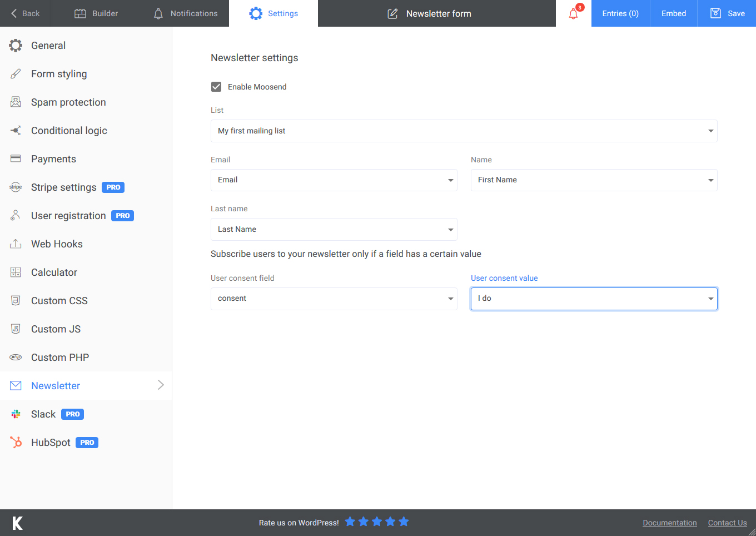
Task: Open the Web Hooks settings section
Action: 86,244
